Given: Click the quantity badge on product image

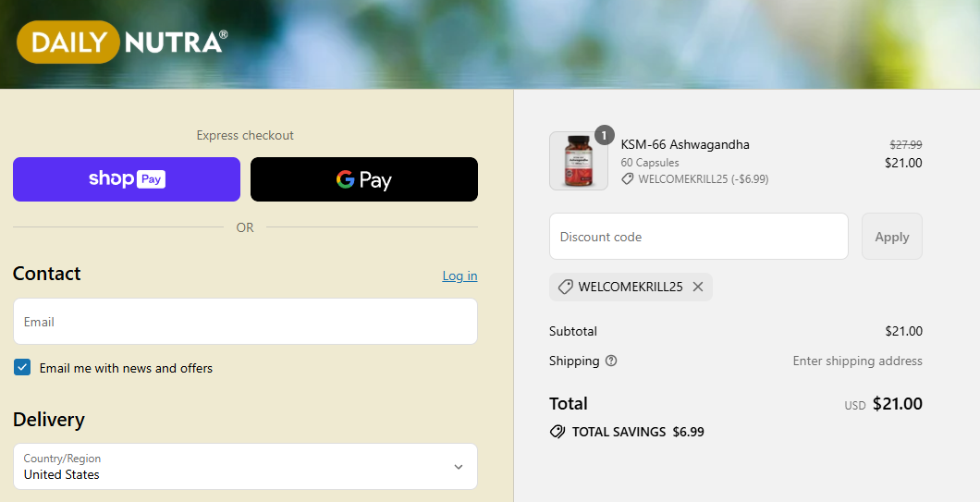Looking at the screenshot, I should (604, 135).
